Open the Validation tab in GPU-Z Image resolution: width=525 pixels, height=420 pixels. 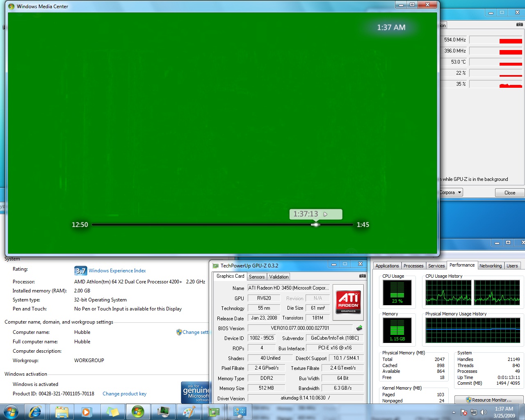coord(279,277)
